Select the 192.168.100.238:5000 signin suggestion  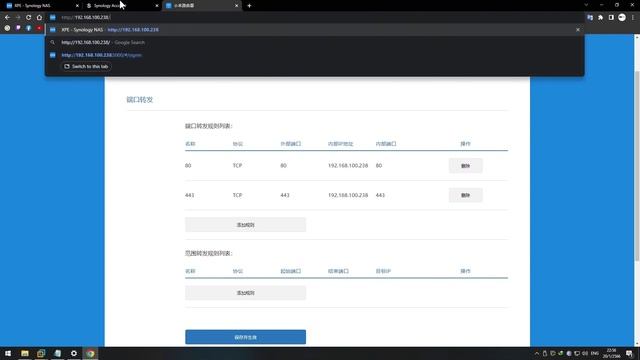tap(315, 55)
